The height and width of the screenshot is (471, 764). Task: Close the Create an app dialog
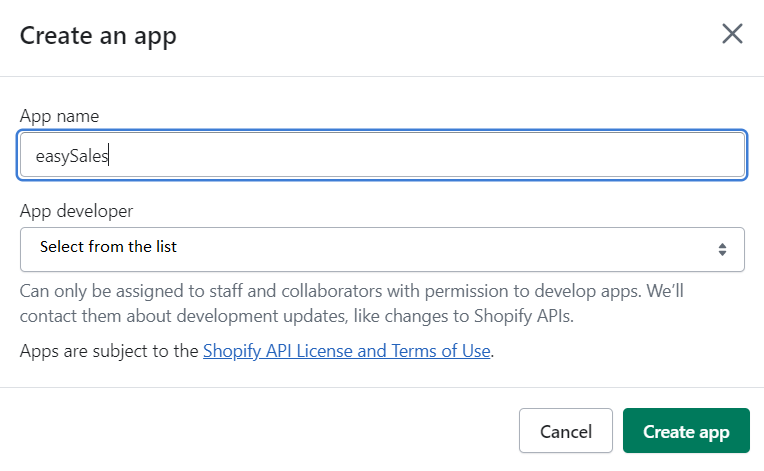(732, 34)
